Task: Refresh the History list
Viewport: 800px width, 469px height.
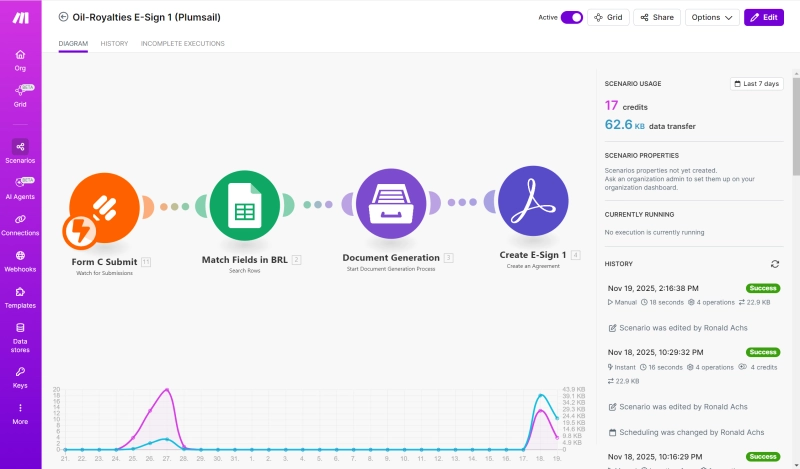Action: pos(774,264)
